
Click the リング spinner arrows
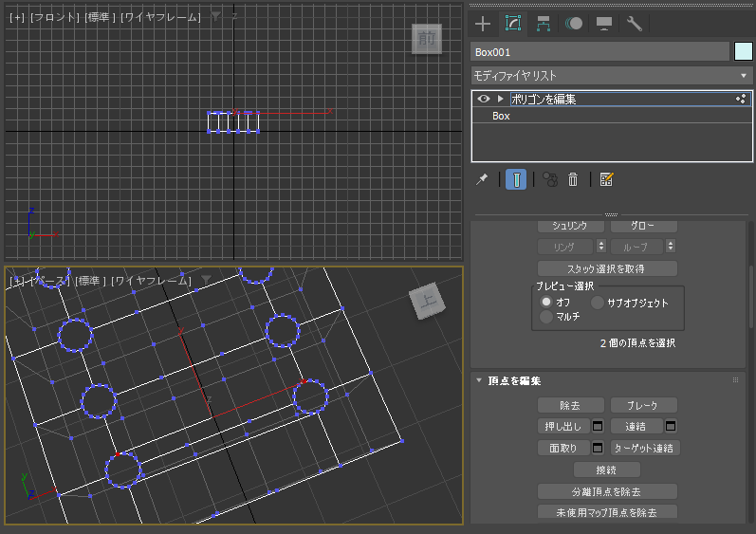pyautogui.click(x=600, y=247)
